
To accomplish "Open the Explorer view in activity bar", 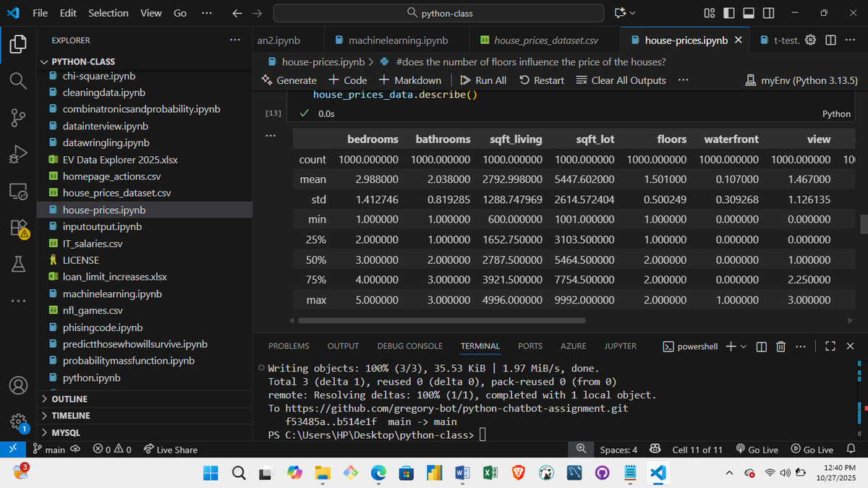I will [x=18, y=43].
